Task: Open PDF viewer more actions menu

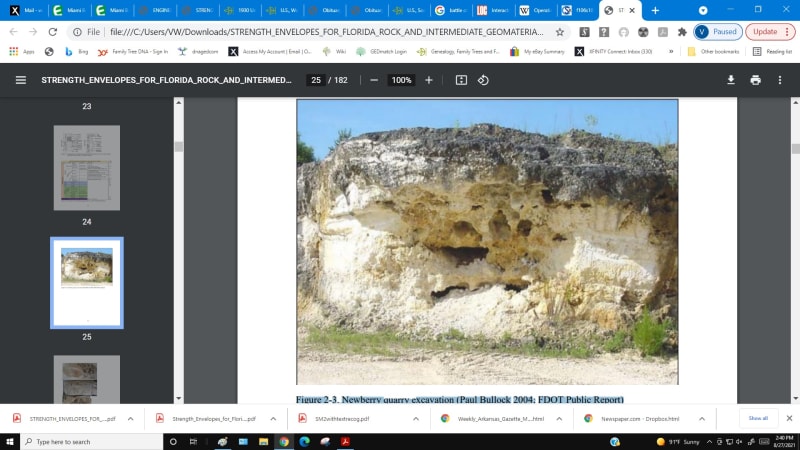Action: tap(780, 80)
